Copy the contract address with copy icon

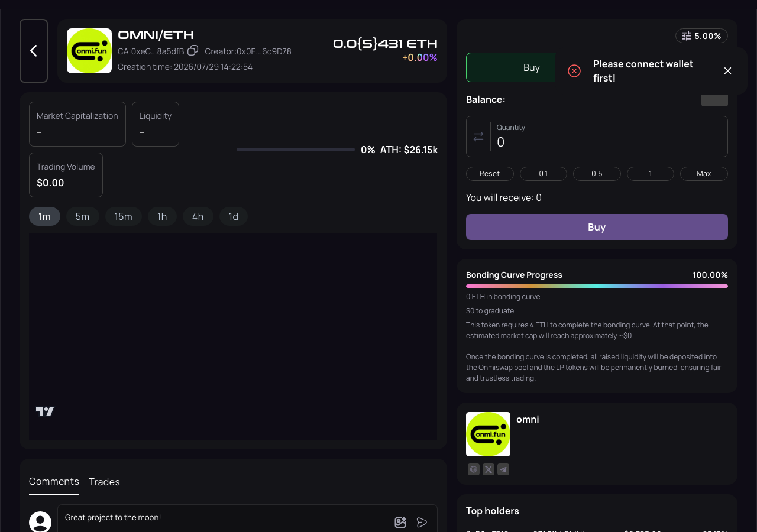click(x=193, y=51)
